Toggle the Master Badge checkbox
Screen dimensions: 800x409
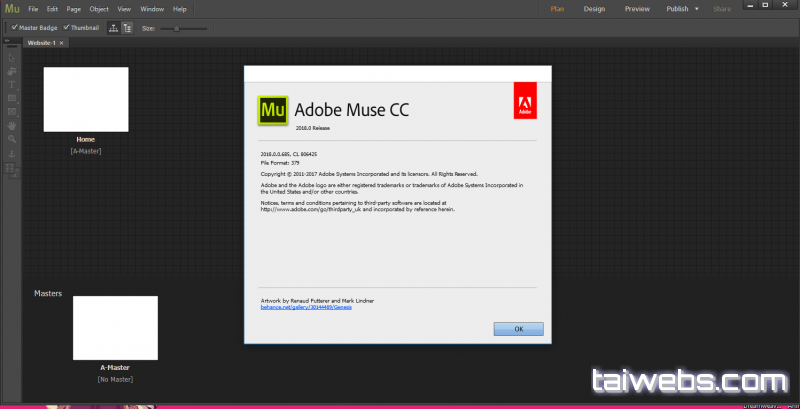(x=10, y=28)
